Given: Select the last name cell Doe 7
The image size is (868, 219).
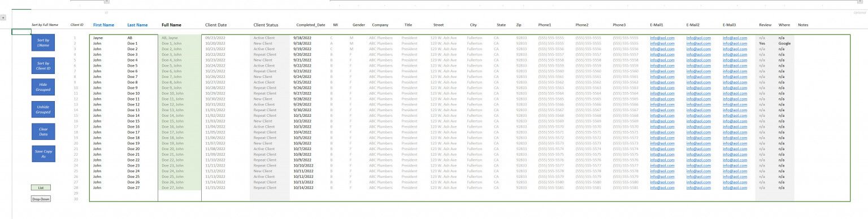Looking at the screenshot, I should tap(132, 76).
